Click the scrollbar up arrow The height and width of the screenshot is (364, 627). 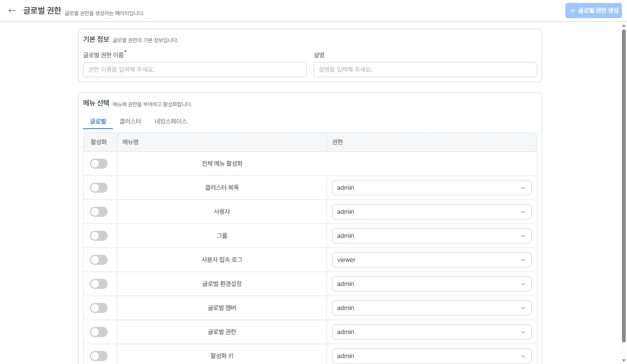point(624,26)
